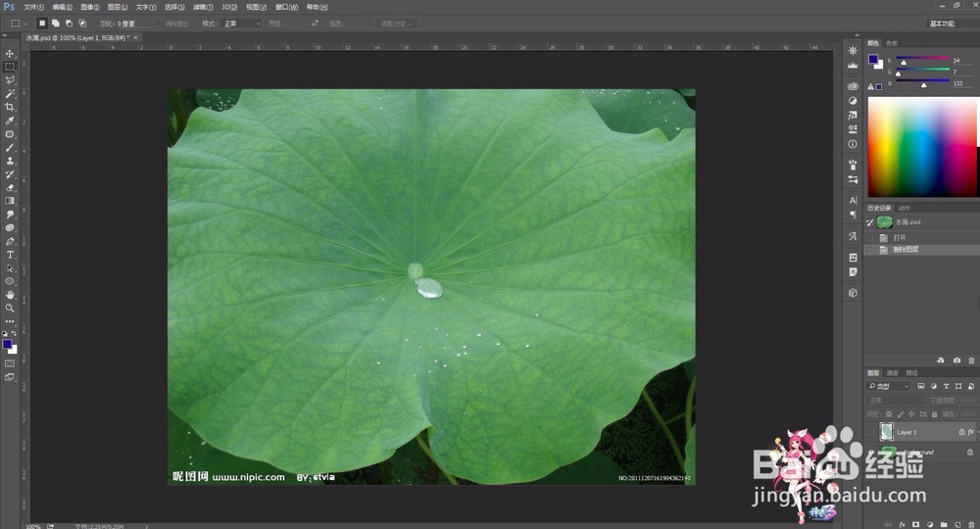Screen dimensions: 980x529
Task: Select the Pen tool
Action: tap(10, 241)
